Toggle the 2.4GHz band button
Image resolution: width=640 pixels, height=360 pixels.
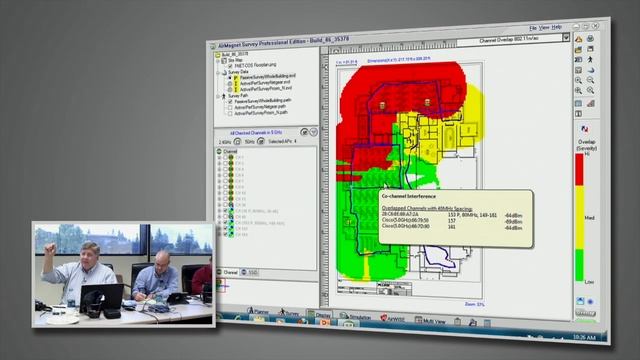click(x=237, y=142)
